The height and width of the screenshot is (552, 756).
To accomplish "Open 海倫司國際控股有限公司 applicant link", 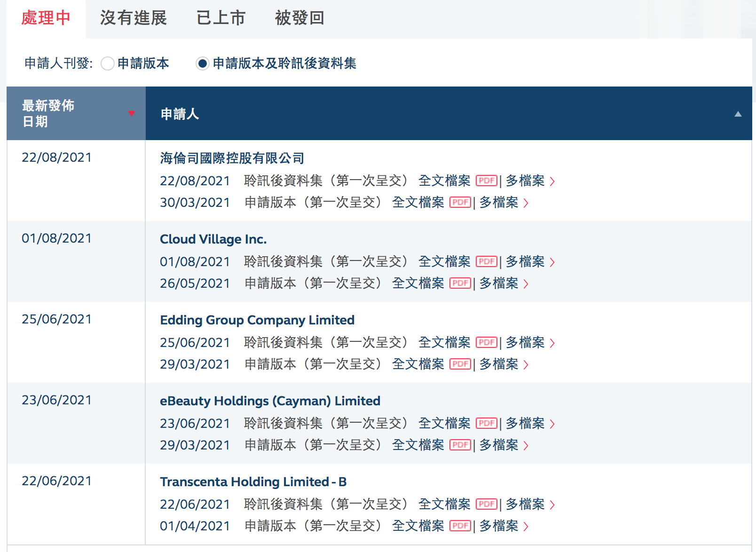I will pos(232,158).
